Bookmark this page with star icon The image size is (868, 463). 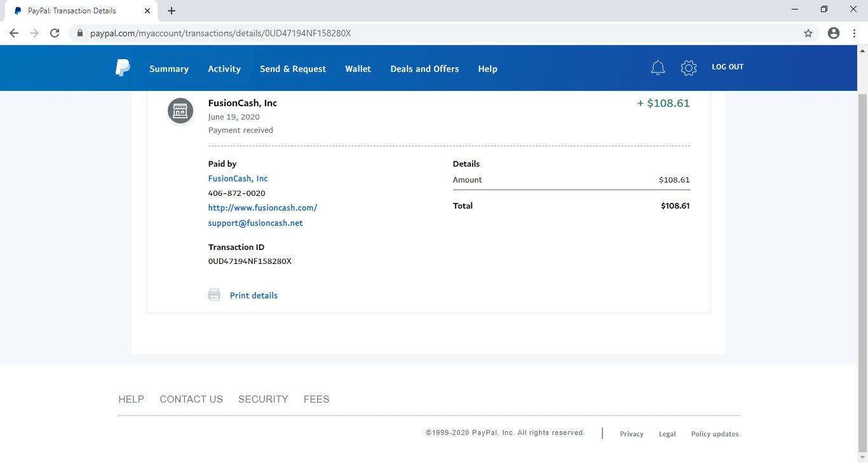pyautogui.click(x=808, y=33)
